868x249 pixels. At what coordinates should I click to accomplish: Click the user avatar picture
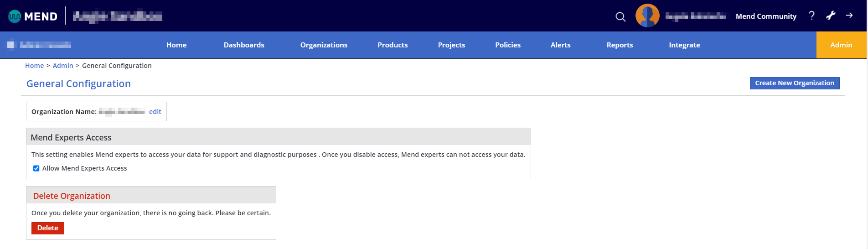[x=647, y=16]
